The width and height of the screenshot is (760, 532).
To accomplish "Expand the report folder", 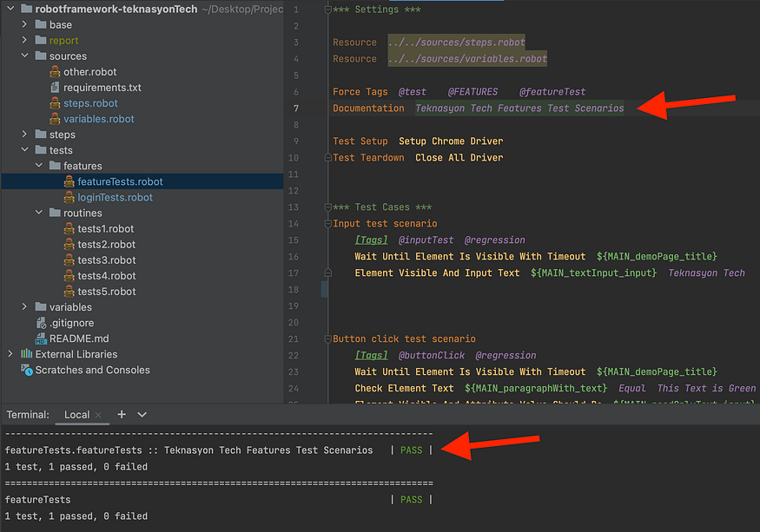I will coord(24,40).
